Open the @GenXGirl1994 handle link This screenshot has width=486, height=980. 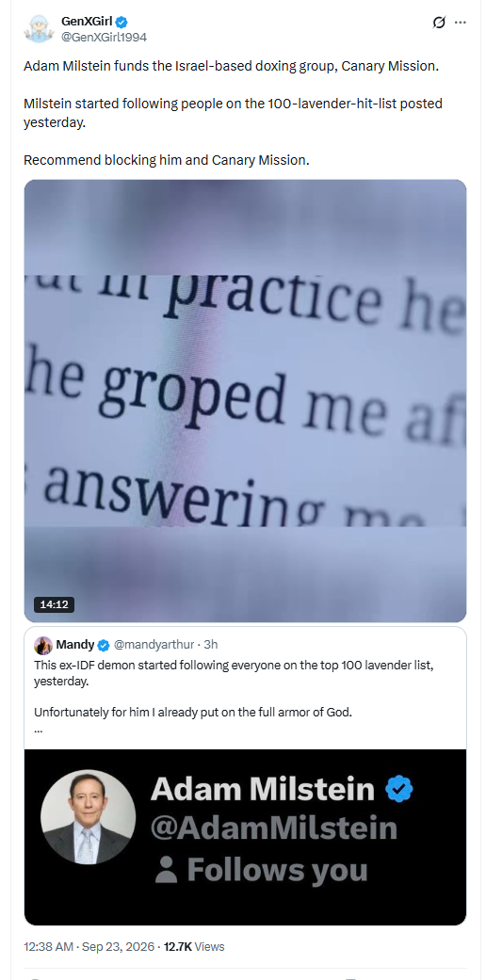(x=104, y=37)
